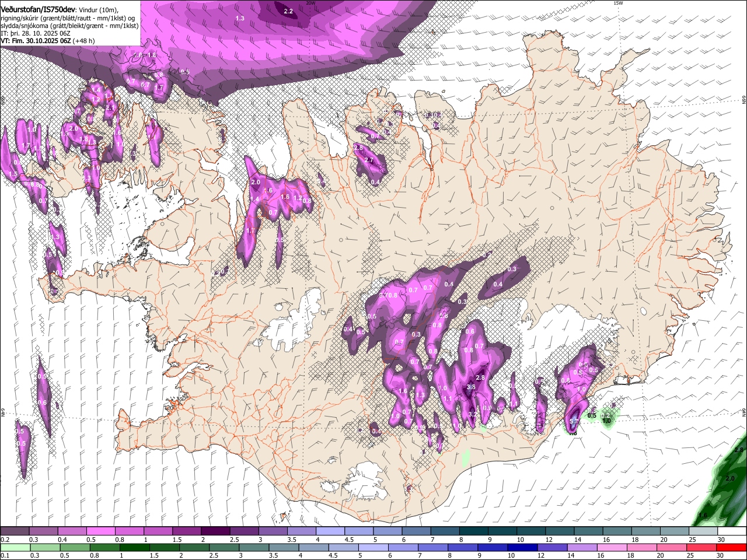Click the 4.5 swatch in upper legend row

pyautogui.click(x=359, y=531)
